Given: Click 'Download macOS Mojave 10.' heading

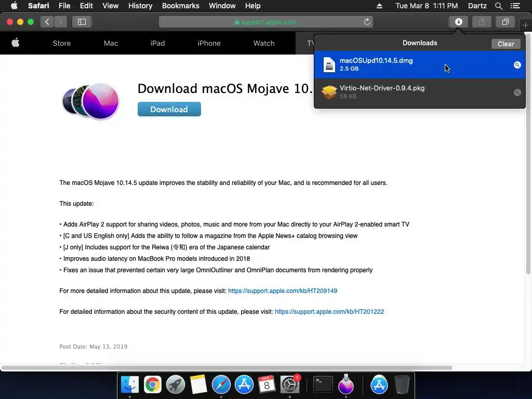Looking at the screenshot, I should click(225, 88).
